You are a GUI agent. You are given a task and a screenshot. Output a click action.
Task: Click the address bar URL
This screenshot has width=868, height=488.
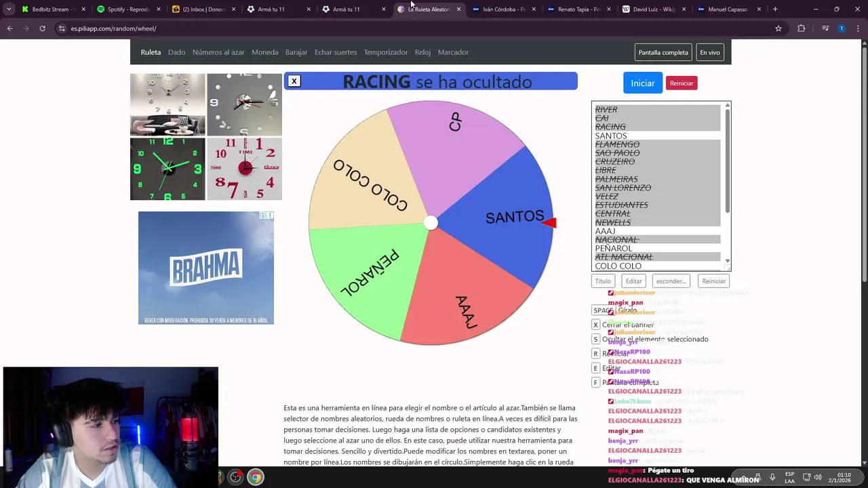click(x=113, y=28)
